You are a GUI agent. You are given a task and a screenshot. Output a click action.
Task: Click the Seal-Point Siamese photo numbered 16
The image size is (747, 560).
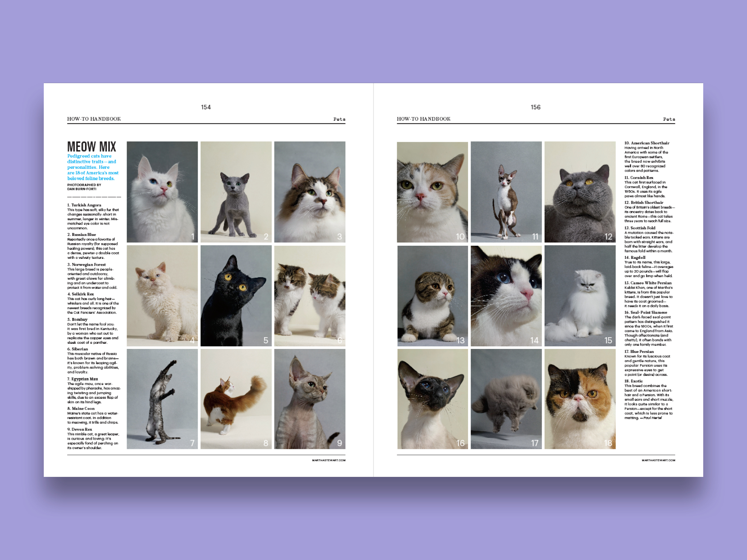click(x=432, y=399)
